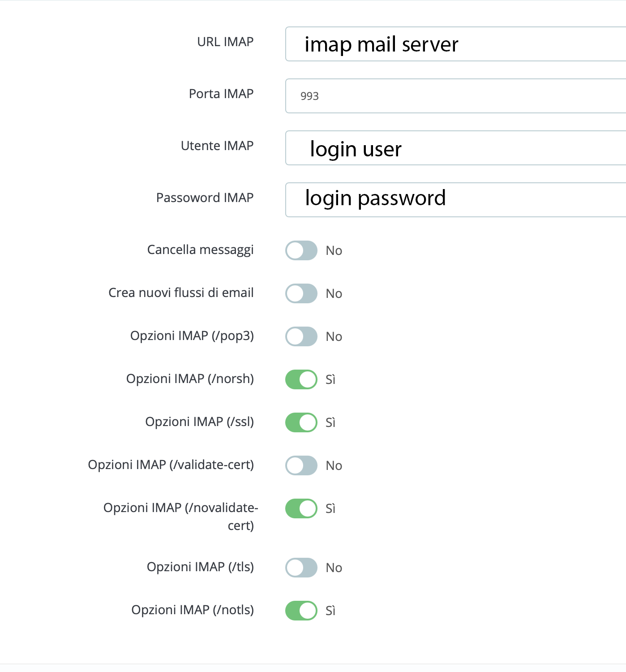This screenshot has height=672, width=626.
Task: Enable the Cancella messaggi switch
Action: [x=301, y=250]
